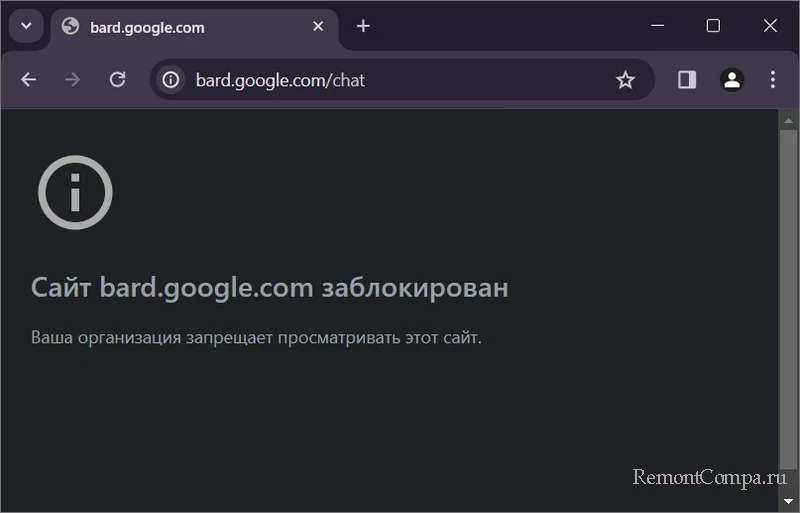The height and width of the screenshot is (513, 800).
Task: Open a new tab with plus button
Action: [363, 27]
